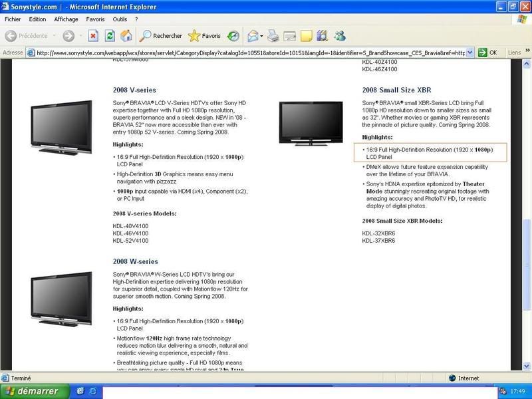532x399 pixels.
Task: Click the Internet zone status bar entry
Action: pyautogui.click(x=464, y=378)
